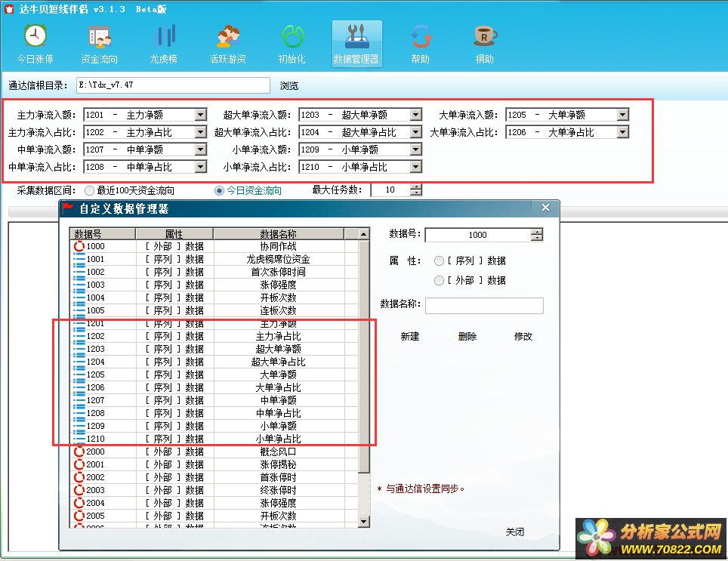Click the 浏览 browse button
The image size is (728, 561).
tap(289, 86)
